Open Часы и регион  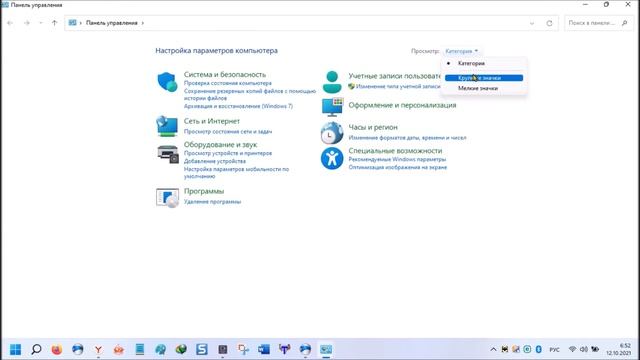pyautogui.click(x=373, y=127)
